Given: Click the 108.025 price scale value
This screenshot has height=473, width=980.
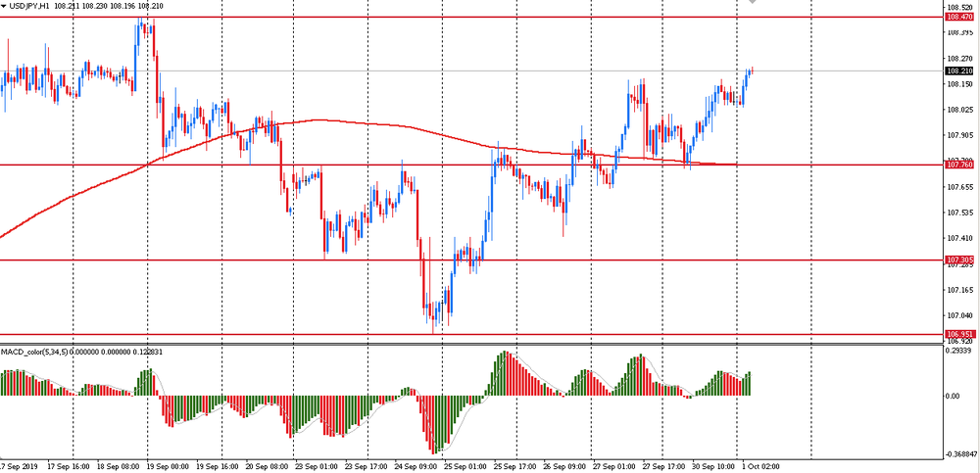Looking at the screenshot, I should [960, 110].
